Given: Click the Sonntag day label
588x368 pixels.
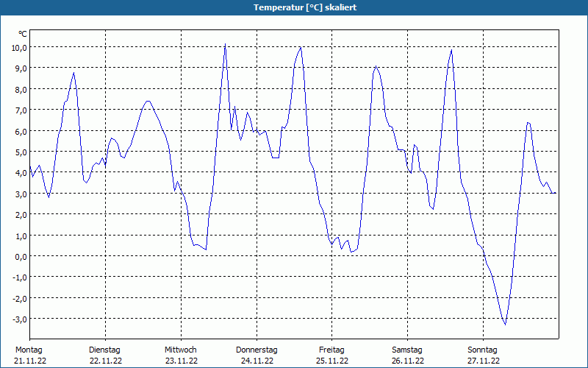Looking at the screenshot, I should [482, 350].
